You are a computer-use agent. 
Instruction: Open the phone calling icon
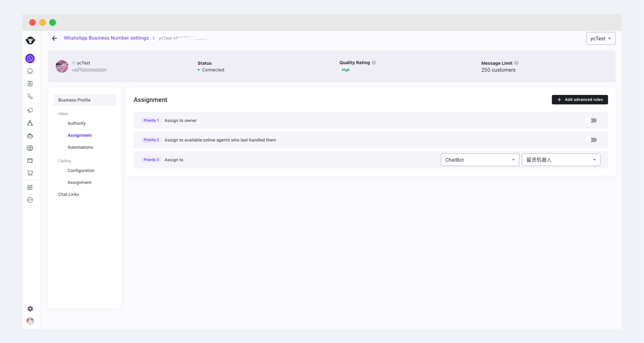30,97
